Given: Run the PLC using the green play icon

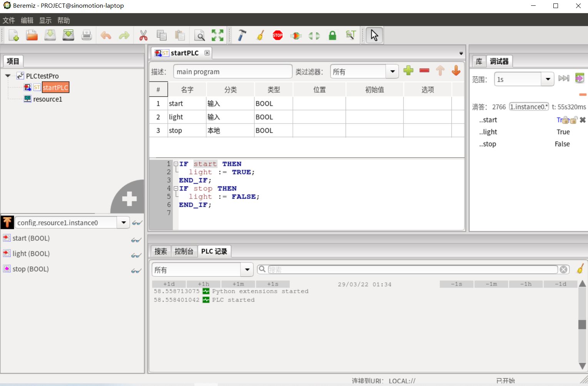Looking at the screenshot, I should 296,35.
